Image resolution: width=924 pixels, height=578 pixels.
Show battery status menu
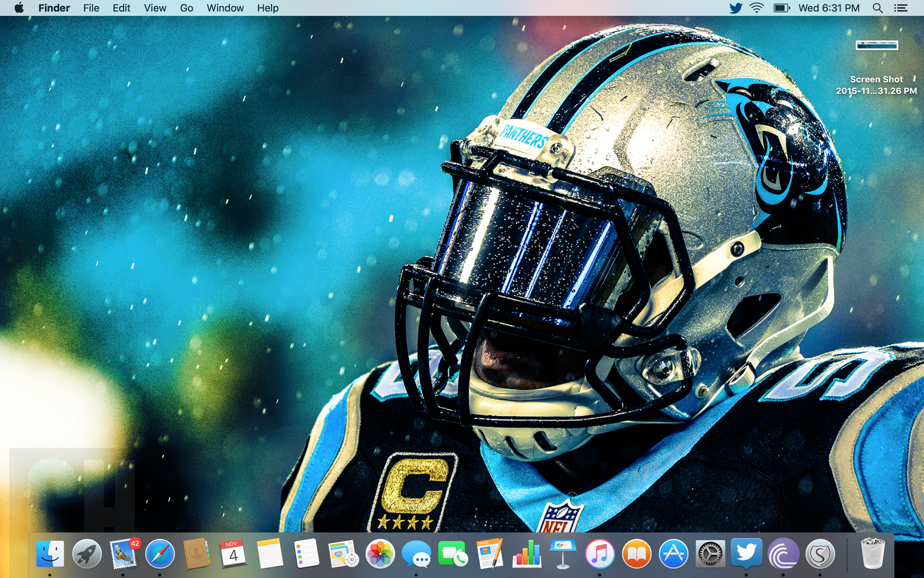click(781, 8)
